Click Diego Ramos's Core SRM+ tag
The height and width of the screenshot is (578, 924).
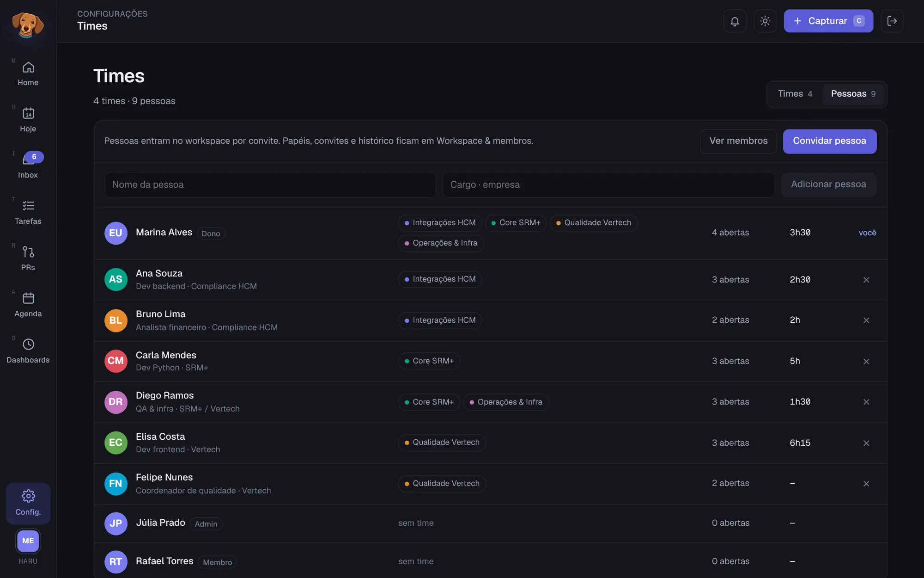pos(429,402)
